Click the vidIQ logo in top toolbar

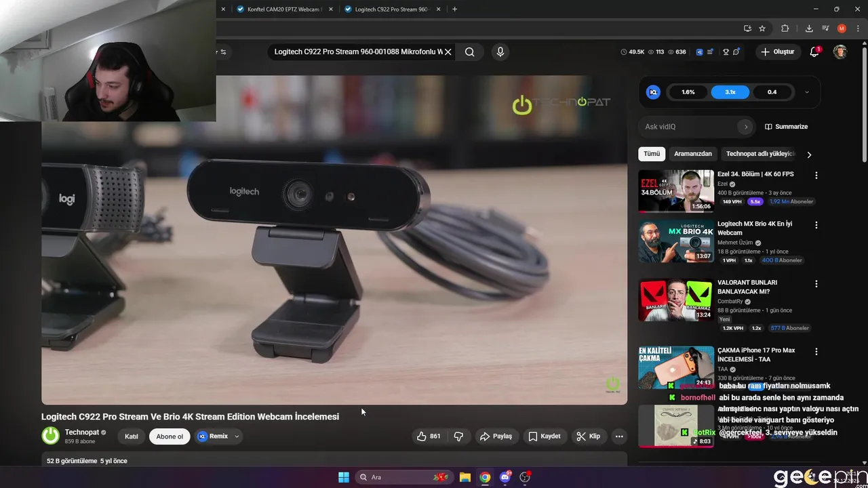[x=699, y=52]
